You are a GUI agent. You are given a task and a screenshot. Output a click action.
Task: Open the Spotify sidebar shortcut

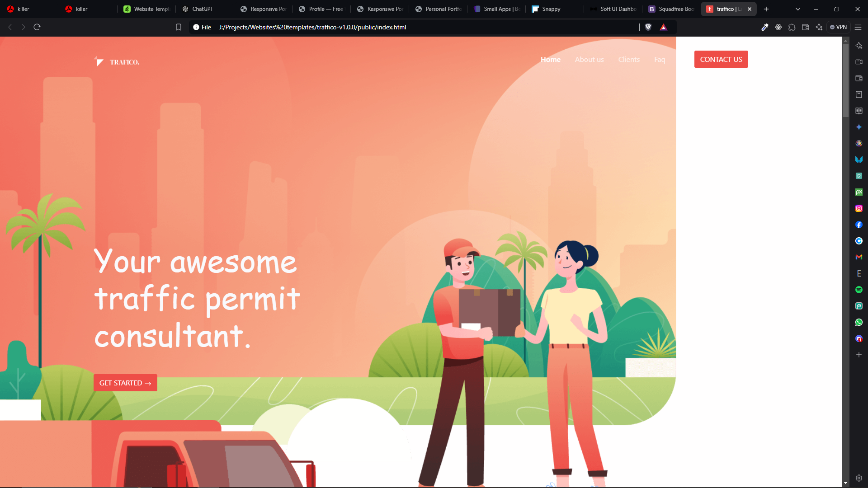(x=859, y=290)
